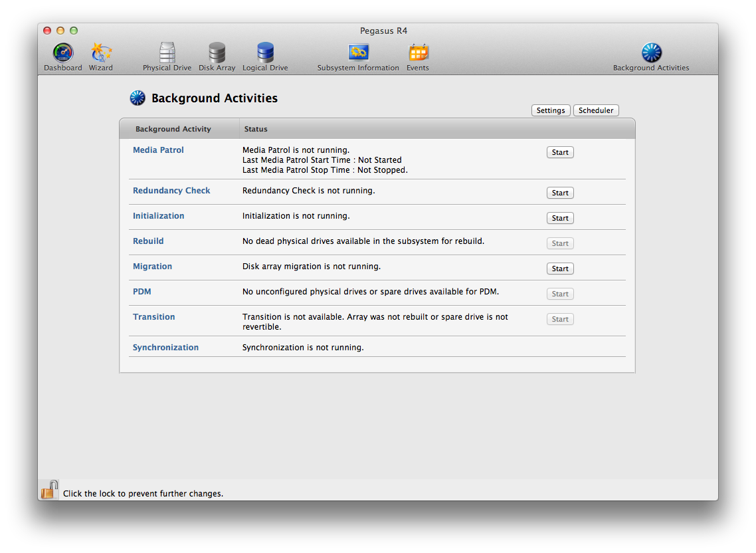The image size is (756, 553).
Task: Open the Dashboard toolbar icon
Action: click(x=63, y=53)
